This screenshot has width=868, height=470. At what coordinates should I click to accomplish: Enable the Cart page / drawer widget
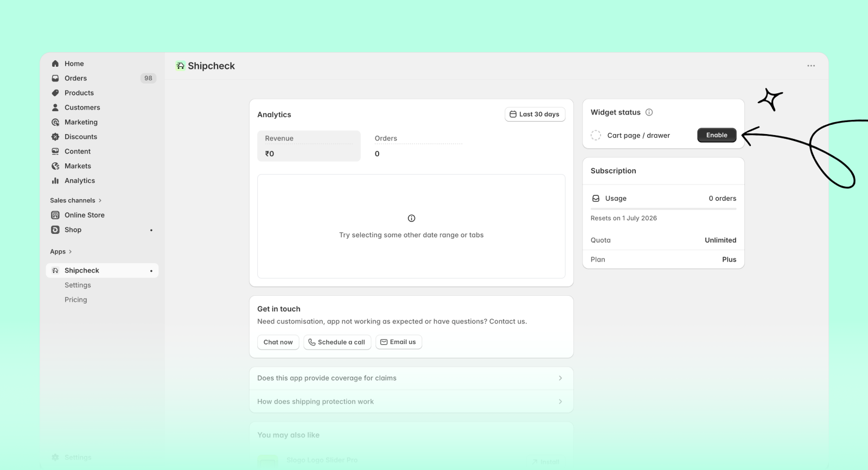pos(717,135)
